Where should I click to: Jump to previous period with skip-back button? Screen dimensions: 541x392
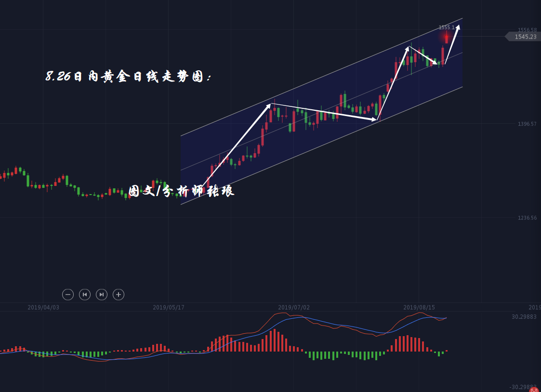(85, 294)
